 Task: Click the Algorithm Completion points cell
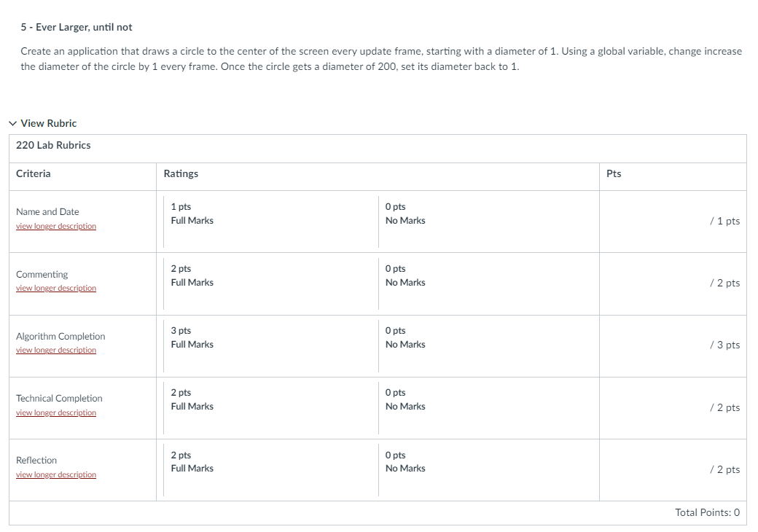point(673,345)
